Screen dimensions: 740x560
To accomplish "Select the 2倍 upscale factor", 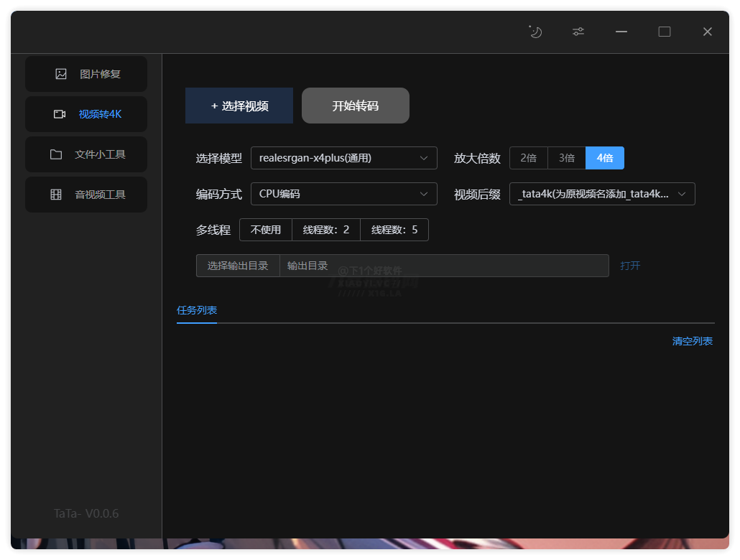I will click(529, 157).
